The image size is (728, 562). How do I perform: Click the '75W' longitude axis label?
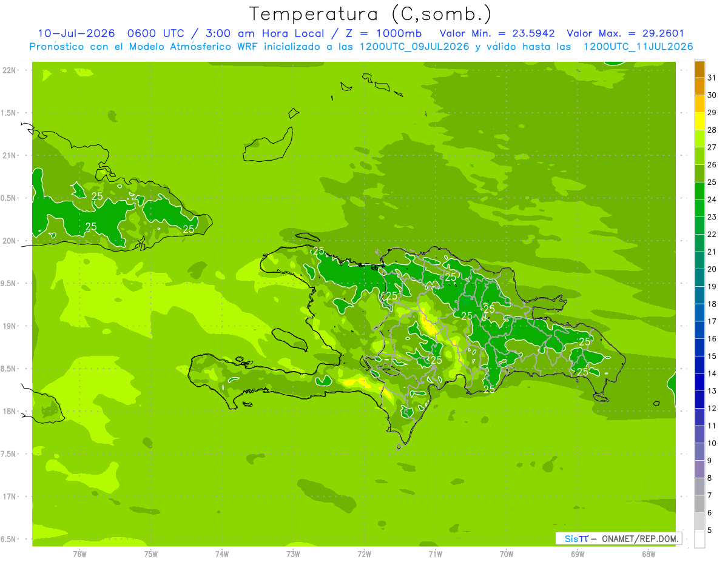[x=151, y=554]
